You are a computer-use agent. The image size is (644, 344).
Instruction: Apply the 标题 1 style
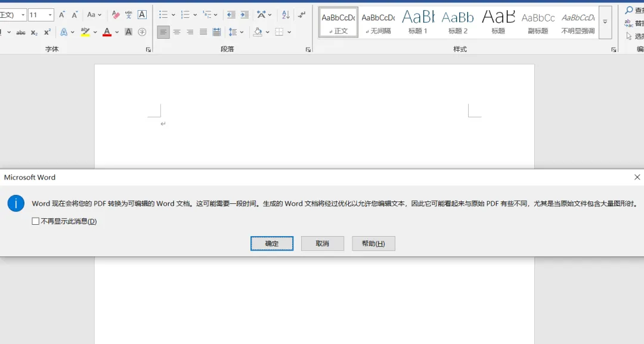click(418, 22)
